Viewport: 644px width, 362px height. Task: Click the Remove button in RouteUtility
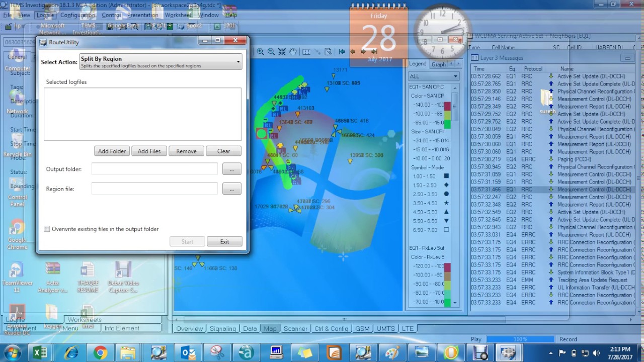click(186, 151)
